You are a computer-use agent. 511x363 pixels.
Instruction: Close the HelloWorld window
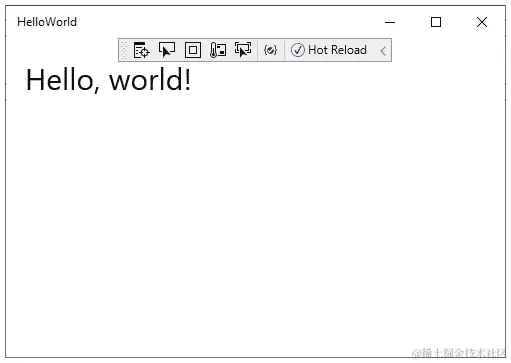pyautogui.click(x=482, y=22)
